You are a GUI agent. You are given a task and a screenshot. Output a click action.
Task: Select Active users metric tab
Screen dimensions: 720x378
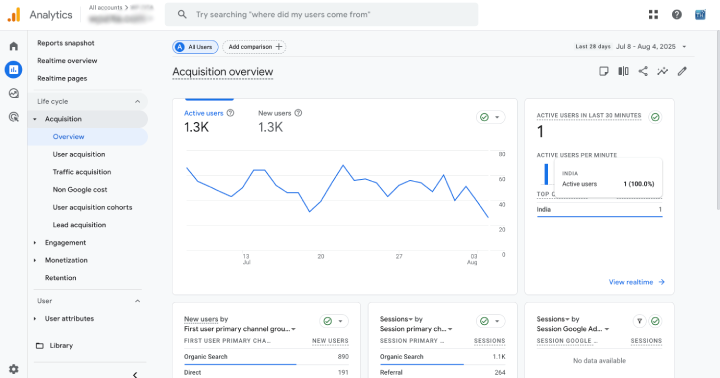click(209, 122)
